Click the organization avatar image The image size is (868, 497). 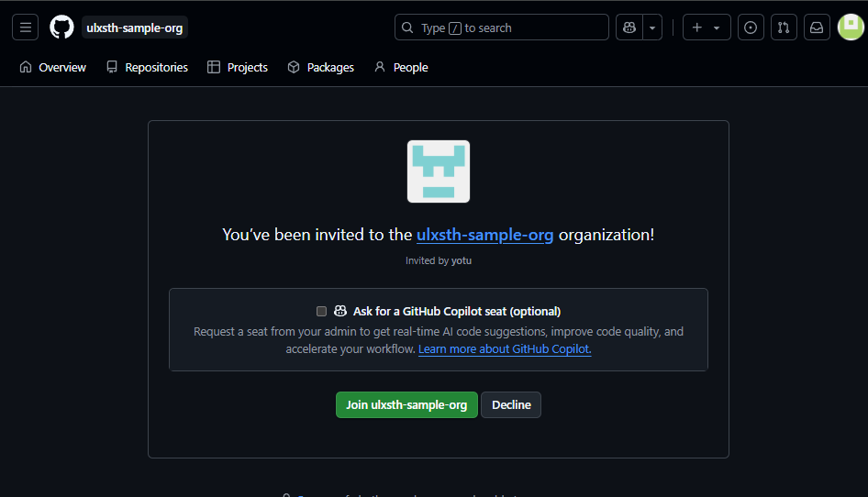point(439,171)
